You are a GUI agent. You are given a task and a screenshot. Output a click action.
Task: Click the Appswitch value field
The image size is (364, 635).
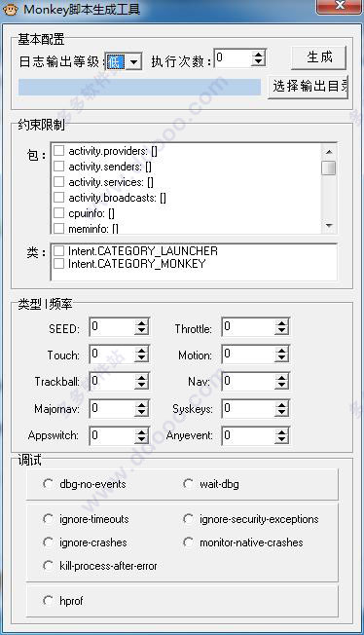point(112,435)
